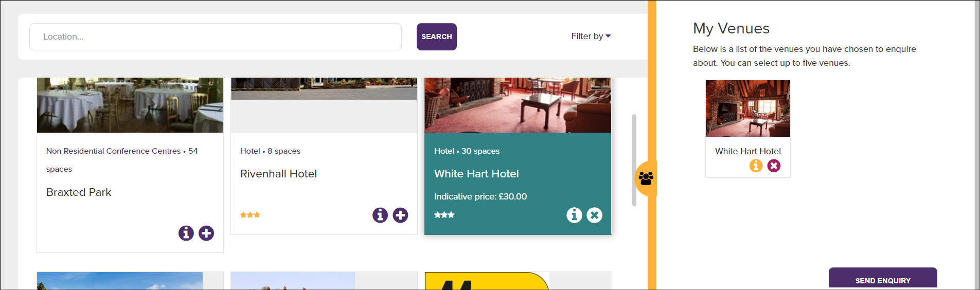Toggle the My Venues group panel tab
Screen dimensions: 980x290
point(646,178)
